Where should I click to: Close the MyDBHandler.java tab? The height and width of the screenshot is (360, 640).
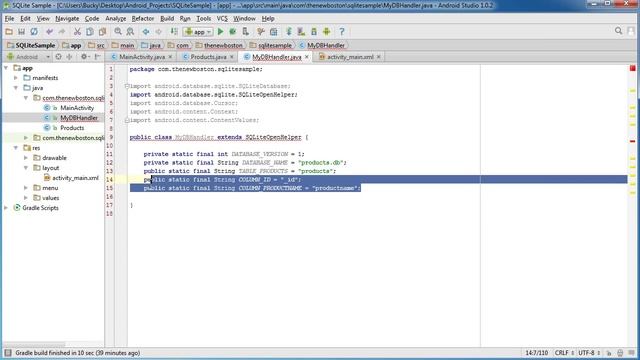pos(307,57)
